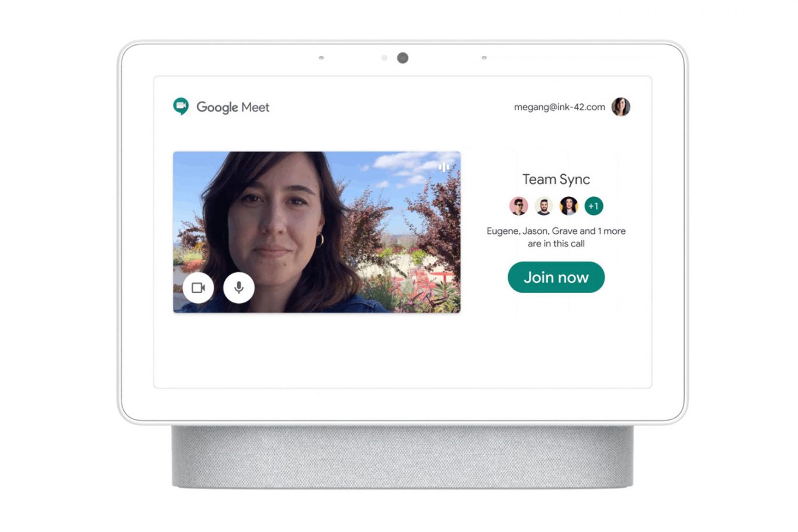Click the megang@ink-42.com account email

pos(559,107)
